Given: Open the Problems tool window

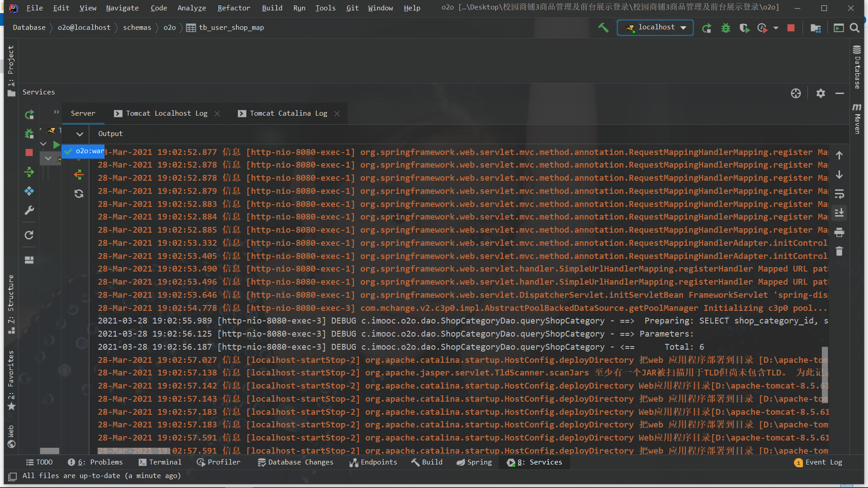Looking at the screenshot, I should (95, 462).
